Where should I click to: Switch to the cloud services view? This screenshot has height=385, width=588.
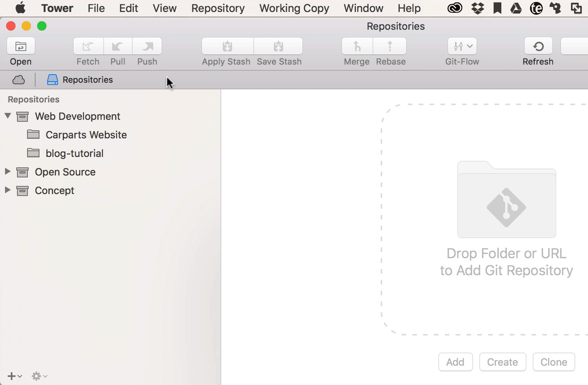(x=19, y=80)
